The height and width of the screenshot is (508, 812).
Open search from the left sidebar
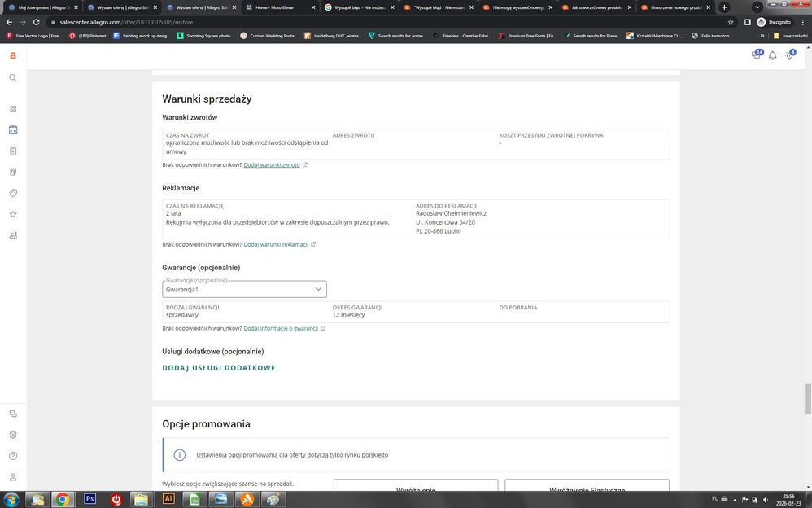click(13, 78)
